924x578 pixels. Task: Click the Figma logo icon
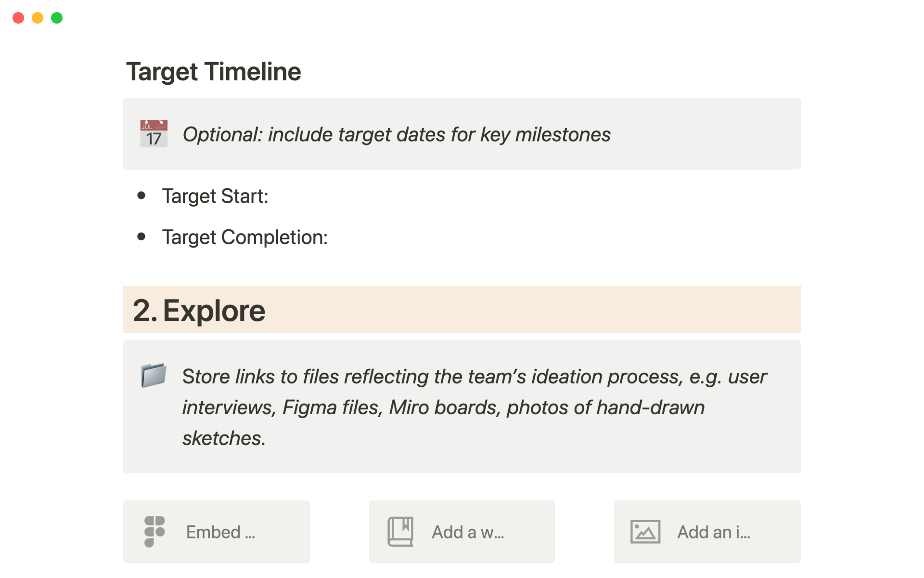pyautogui.click(x=154, y=531)
